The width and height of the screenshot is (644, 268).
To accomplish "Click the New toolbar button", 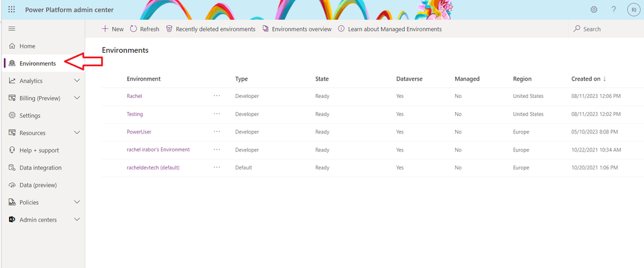I will [113, 29].
